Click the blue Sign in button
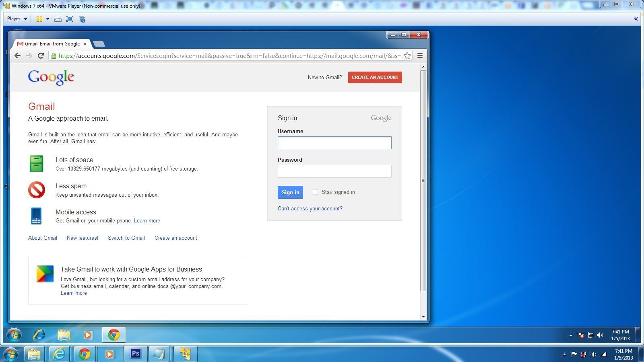Image resolution: width=644 pixels, height=362 pixels. point(290,192)
